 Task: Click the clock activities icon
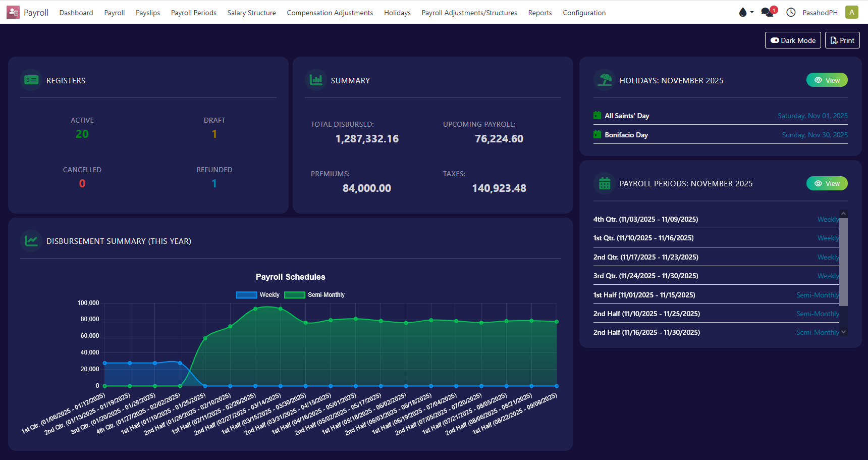click(x=791, y=12)
